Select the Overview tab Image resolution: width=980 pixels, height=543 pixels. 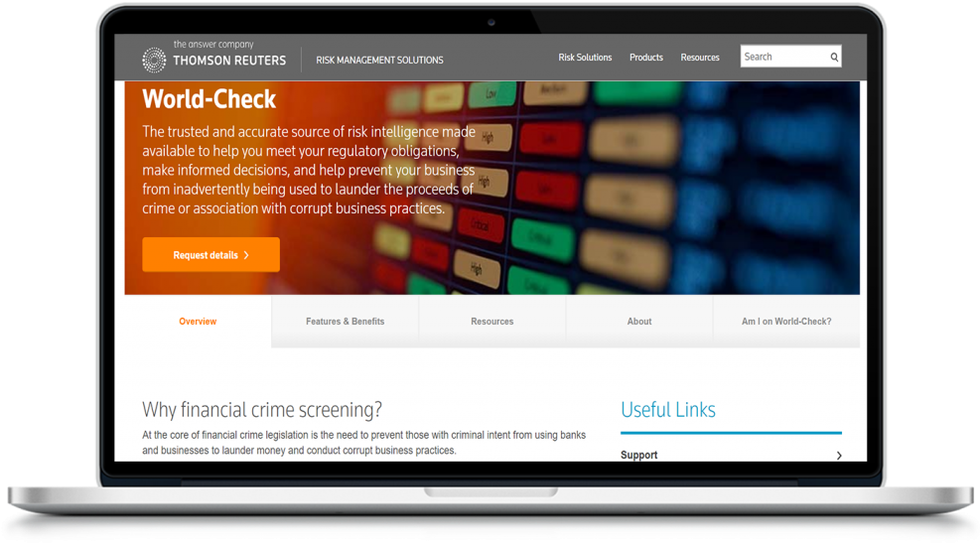click(x=198, y=322)
